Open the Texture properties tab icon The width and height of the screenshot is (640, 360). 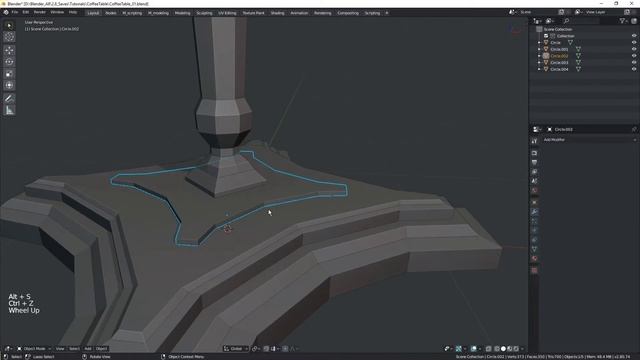[x=534, y=271]
